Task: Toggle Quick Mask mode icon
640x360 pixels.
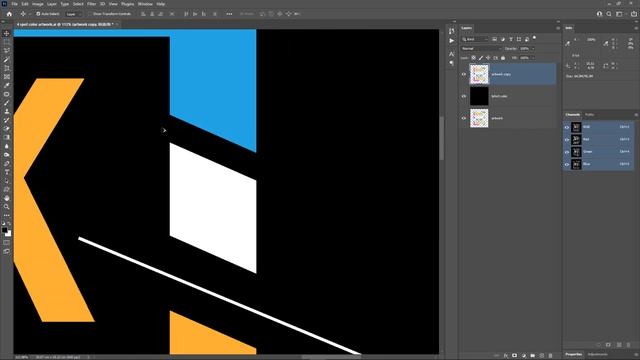Action: point(7,242)
